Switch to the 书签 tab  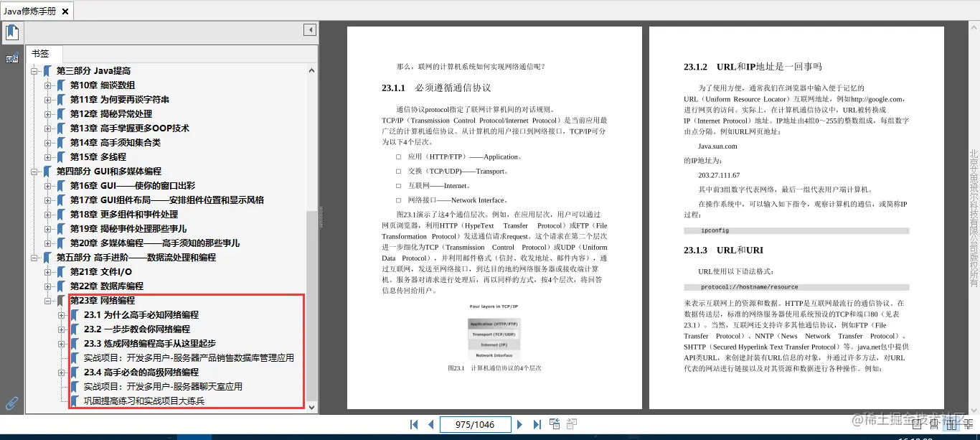tap(43, 53)
